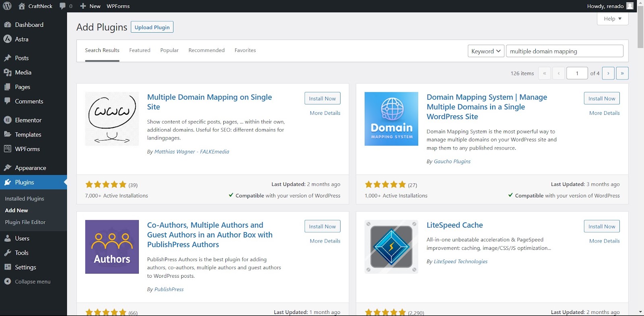The height and width of the screenshot is (316, 644).
Task: Click the Comments speech bubble sidebar icon
Action: [x=8, y=101]
